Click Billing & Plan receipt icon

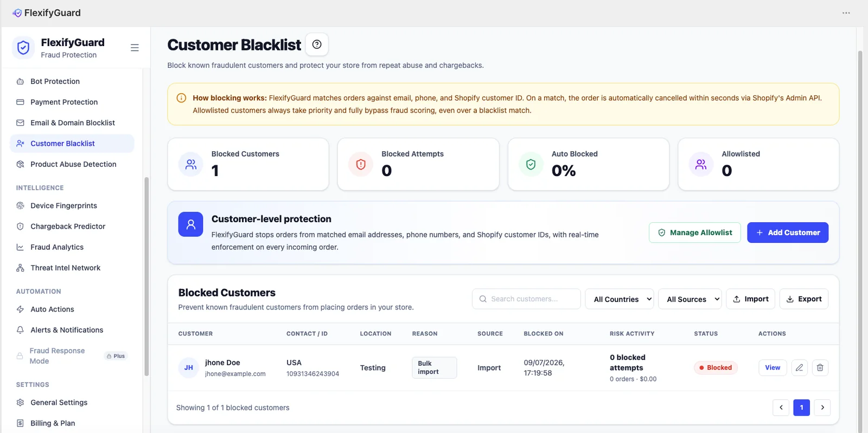click(x=20, y=423)
